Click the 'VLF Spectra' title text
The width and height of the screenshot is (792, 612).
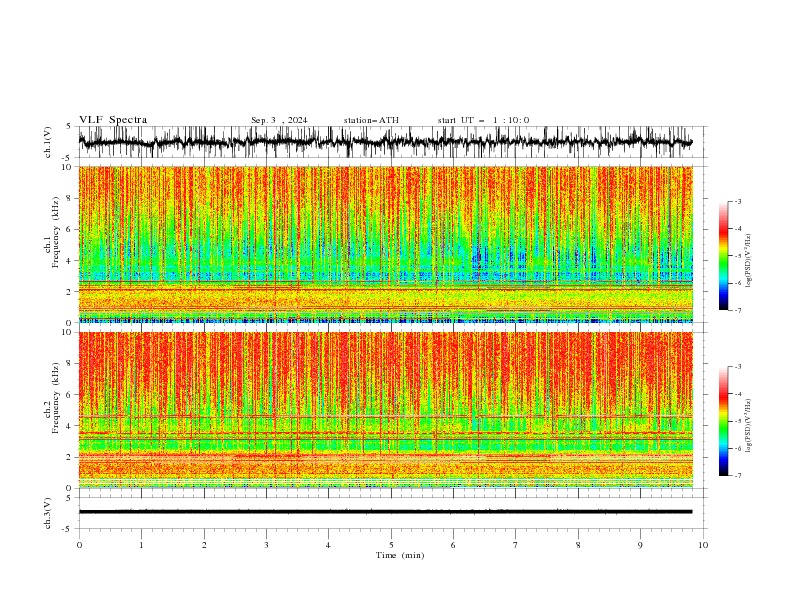(x=113, y=120)
